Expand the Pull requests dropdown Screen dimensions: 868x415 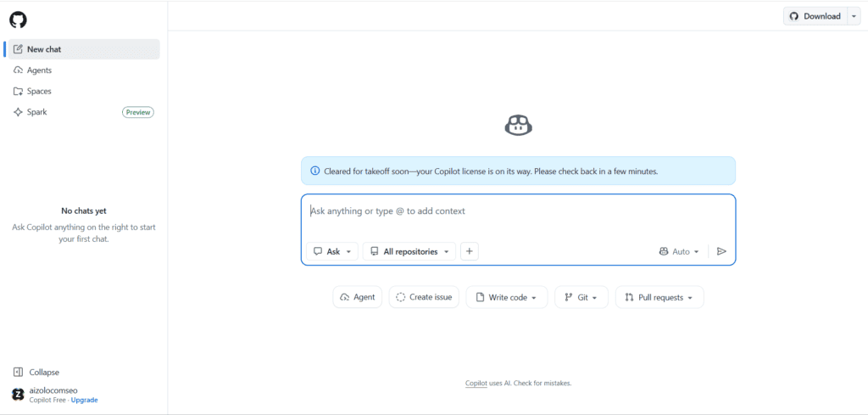click(659, 297)
